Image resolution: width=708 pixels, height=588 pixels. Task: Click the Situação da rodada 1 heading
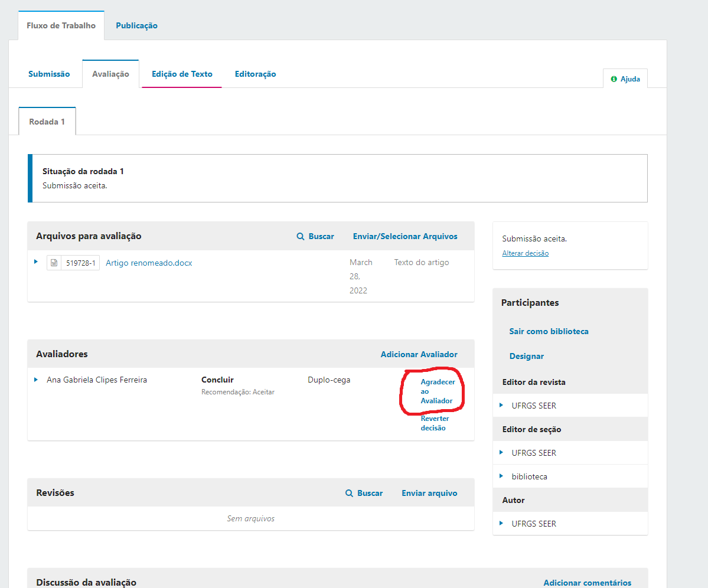[x=83, y=171]
